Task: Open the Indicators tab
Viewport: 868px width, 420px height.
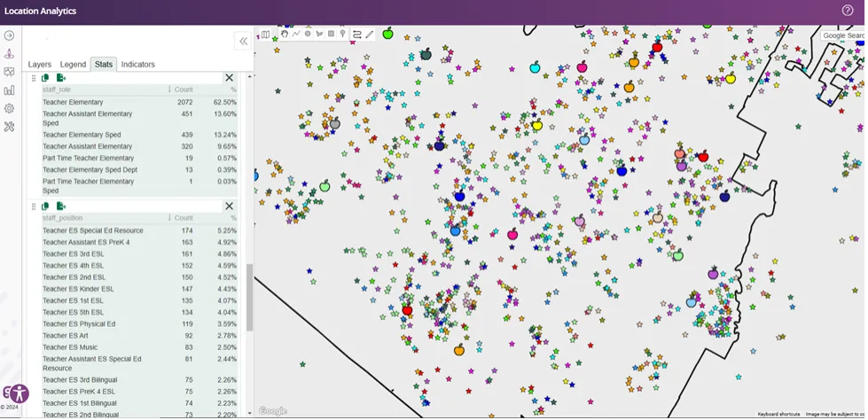Action: pos(137,65)
